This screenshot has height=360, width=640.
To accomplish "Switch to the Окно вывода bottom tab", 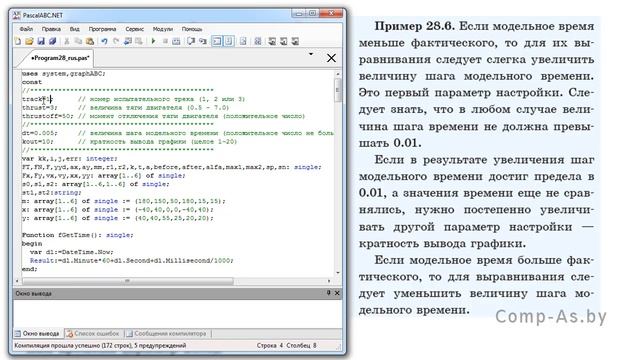I will 37,333.
